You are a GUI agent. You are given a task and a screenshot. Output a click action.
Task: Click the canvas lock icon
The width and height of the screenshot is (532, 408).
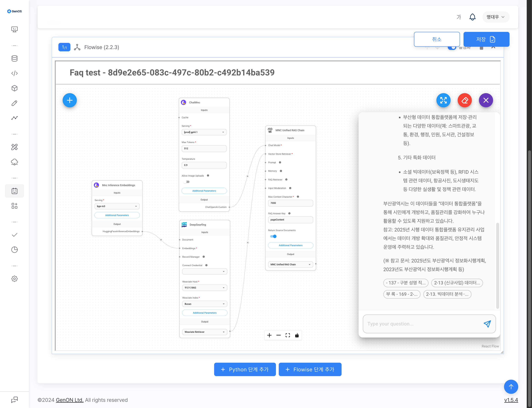click(297, 335)
